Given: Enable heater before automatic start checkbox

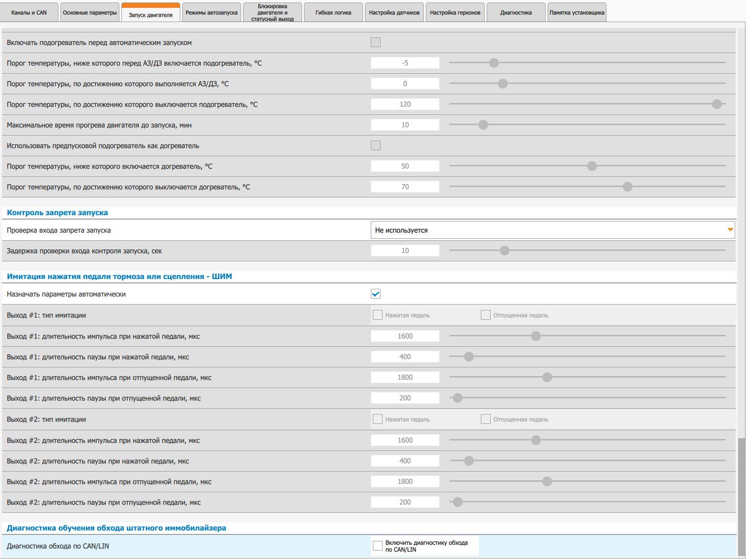Looking at the screenshot, I should (x=376, y=42).
